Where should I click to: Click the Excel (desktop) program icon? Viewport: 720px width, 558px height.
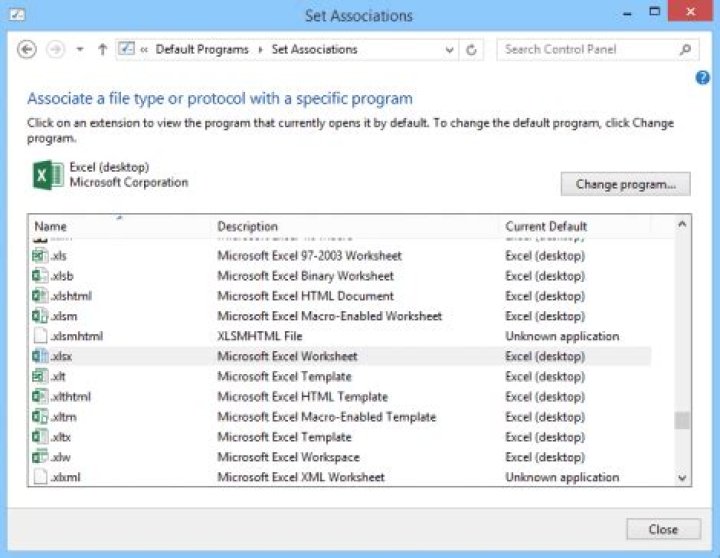tap(48, 175)
